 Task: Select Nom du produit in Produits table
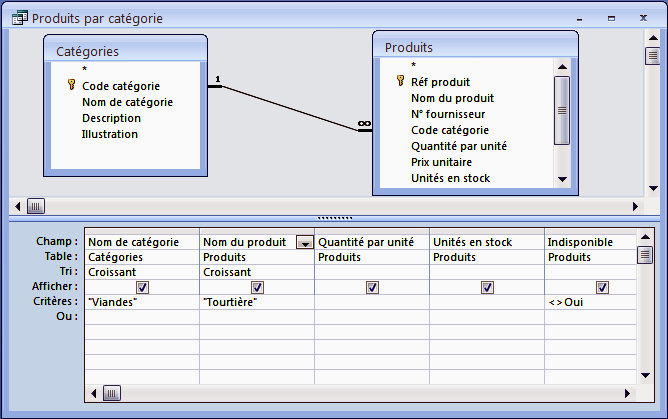coord(452,98)
